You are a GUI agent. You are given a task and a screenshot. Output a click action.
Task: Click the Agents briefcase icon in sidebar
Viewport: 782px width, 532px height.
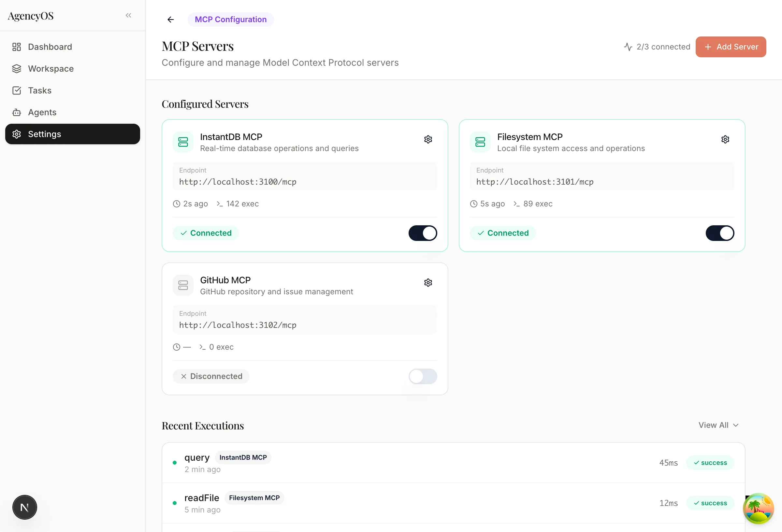[17, 112]
